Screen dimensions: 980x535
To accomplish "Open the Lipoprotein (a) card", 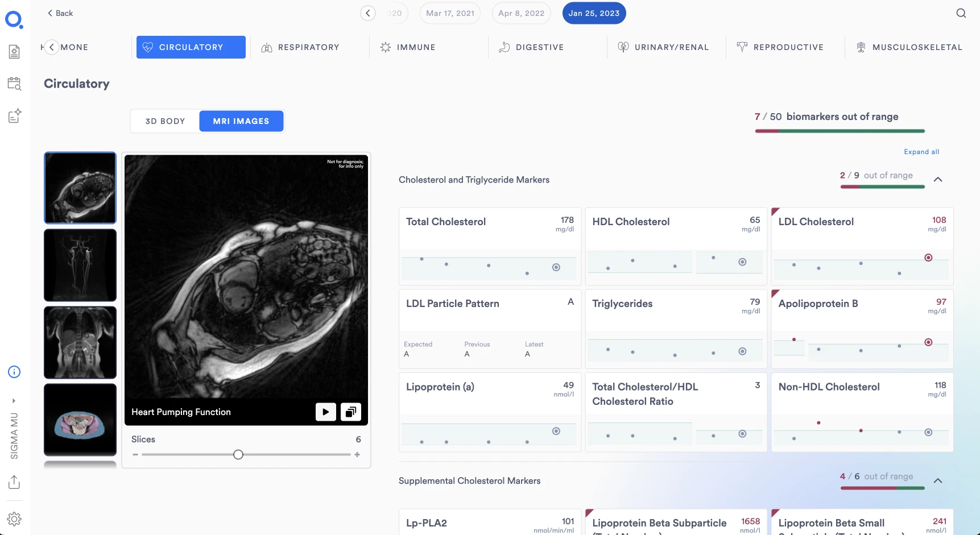I will click(x=490, y=412).
